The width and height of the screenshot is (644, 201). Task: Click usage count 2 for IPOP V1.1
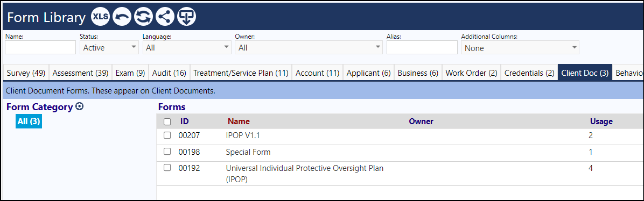[591, 136]
